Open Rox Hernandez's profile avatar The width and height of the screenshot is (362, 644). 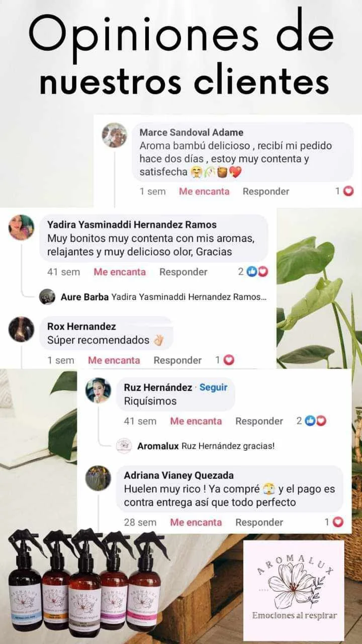point(22,330)
